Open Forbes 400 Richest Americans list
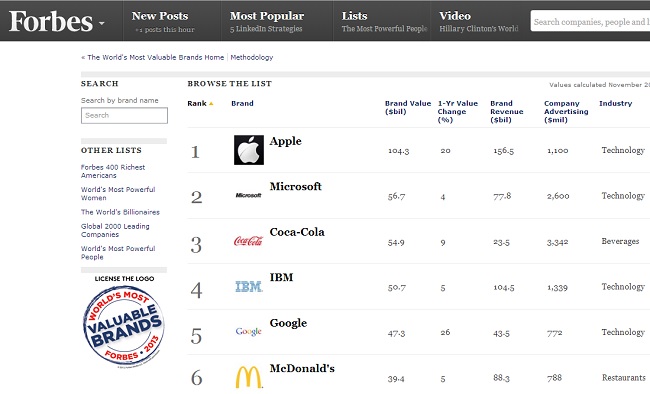Screen dimensions: 650x394 pos(113,171)
